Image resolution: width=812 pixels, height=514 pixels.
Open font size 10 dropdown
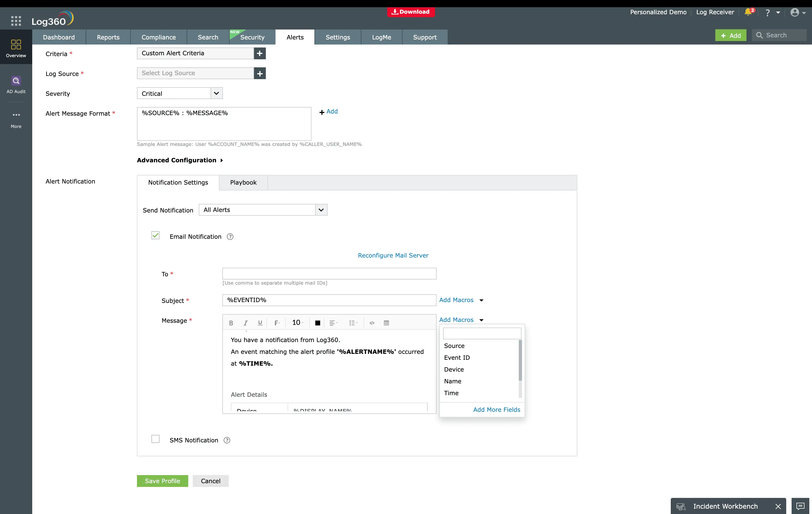tap(298, 323)
